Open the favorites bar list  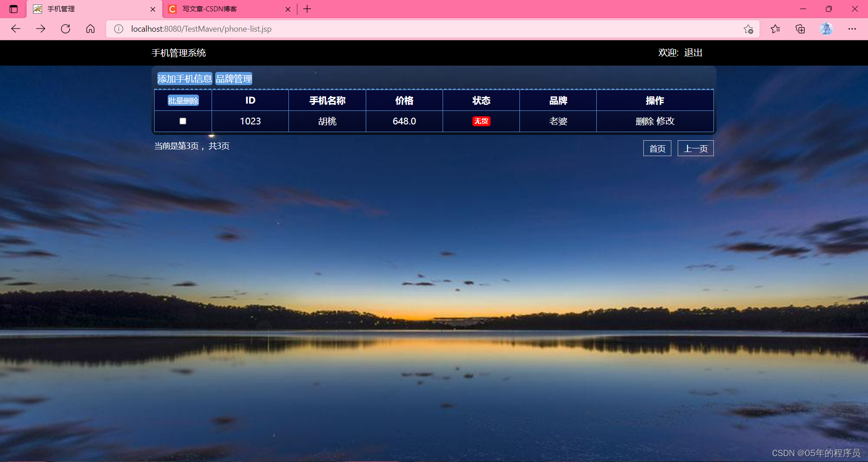coord(775,29)
